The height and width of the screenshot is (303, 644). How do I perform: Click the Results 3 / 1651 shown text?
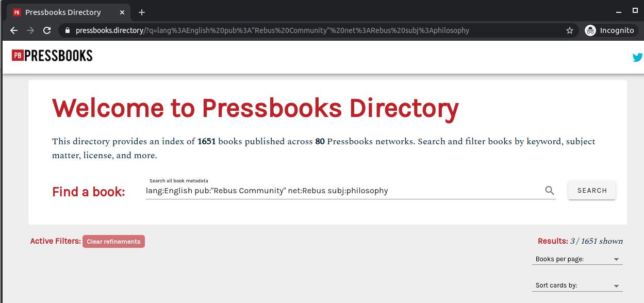tap(580, 241)
